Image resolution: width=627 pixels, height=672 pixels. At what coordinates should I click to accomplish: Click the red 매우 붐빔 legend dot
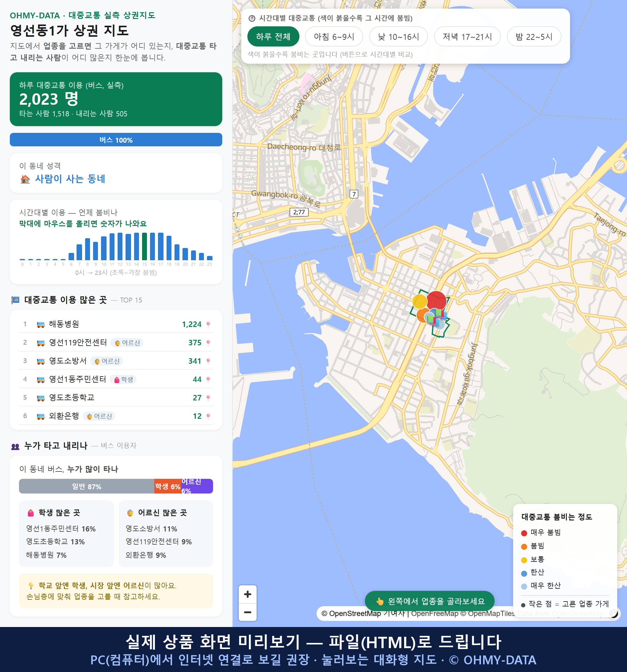524,533
